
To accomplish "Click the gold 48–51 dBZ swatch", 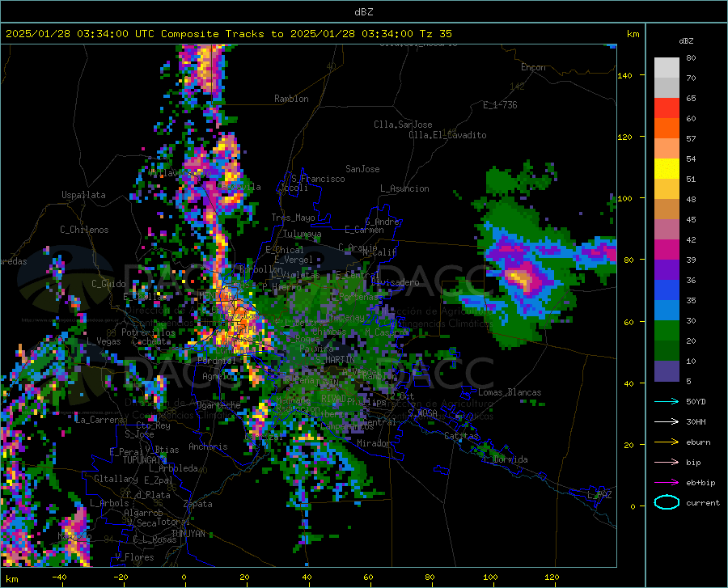I will (x=667, y=189).
